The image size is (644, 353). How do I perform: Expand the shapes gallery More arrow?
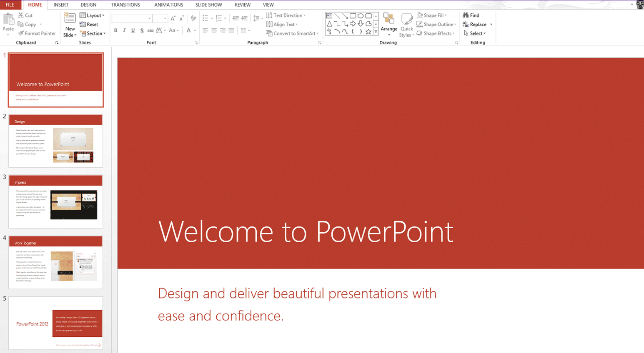pyautogui.click(x=376, y=32)
